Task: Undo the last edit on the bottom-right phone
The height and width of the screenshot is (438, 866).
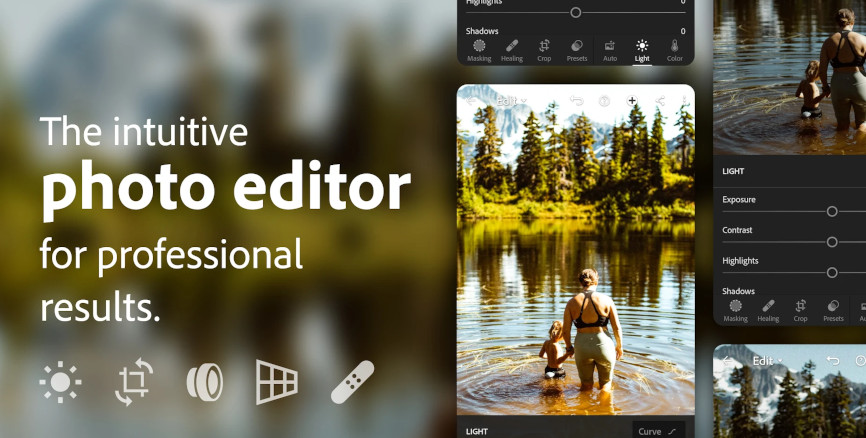Action: coord(832,361)
